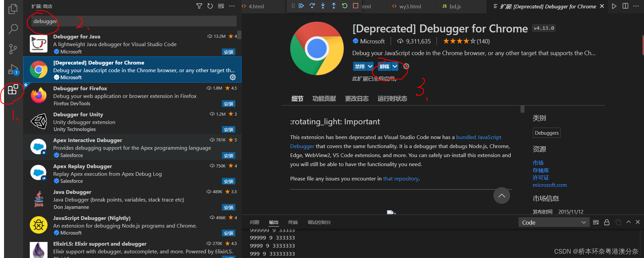Open the output log file in an editor
The image size is (644, 258).
[618, 222]
